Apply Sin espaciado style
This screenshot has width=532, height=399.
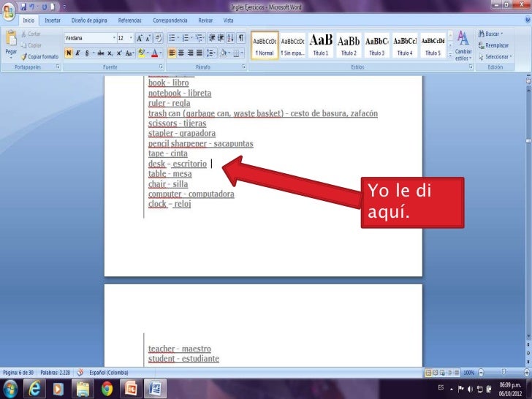coord(292,45)
